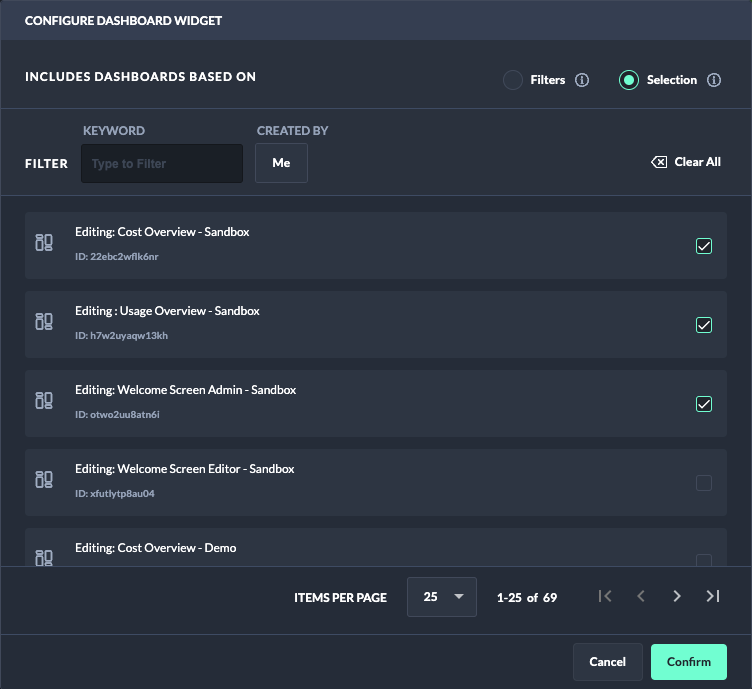Uncheck Editing : Usage Overview - Sandbox checkbox
Image resolution: width=752 pixels, height=689 pixels.
pyautogui.click(x=704, y=325)
